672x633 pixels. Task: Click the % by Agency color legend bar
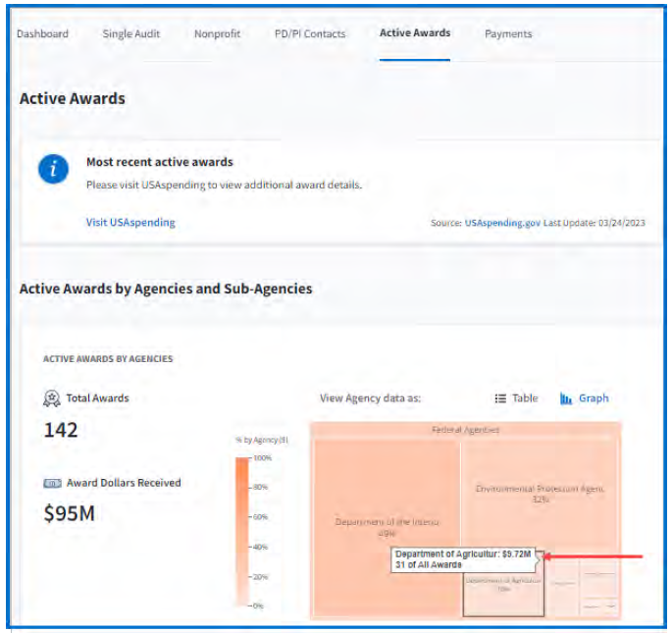[x=242, y=531]
